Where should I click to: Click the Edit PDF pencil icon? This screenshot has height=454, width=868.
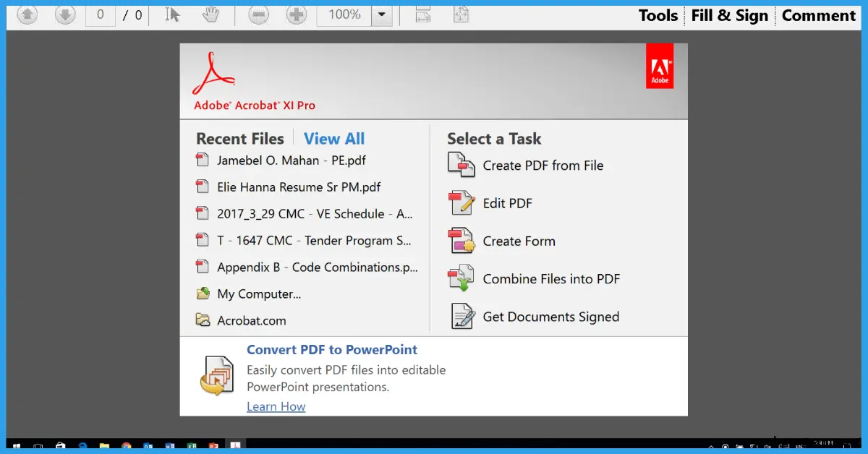(461, 203)
